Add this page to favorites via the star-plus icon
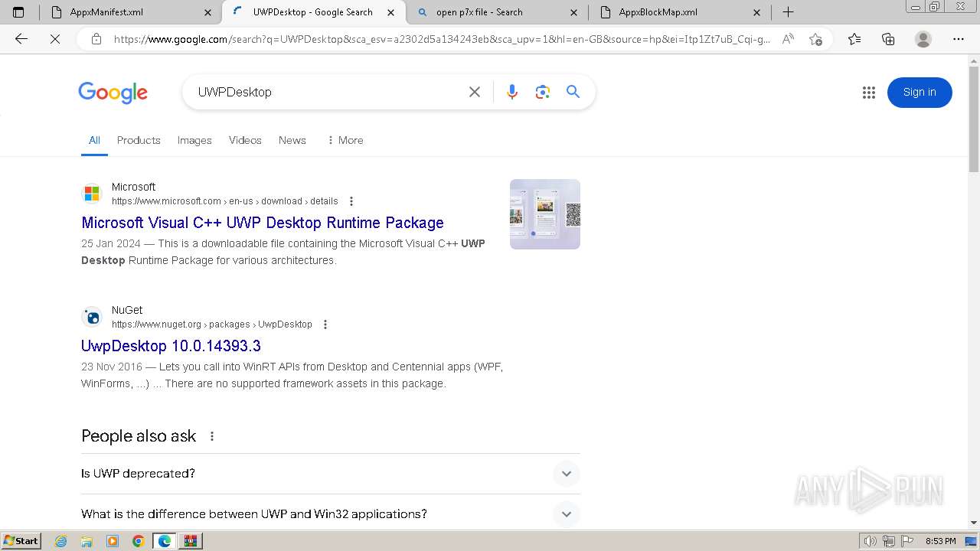This screenshot has height=551, width=980. point(815,39)
